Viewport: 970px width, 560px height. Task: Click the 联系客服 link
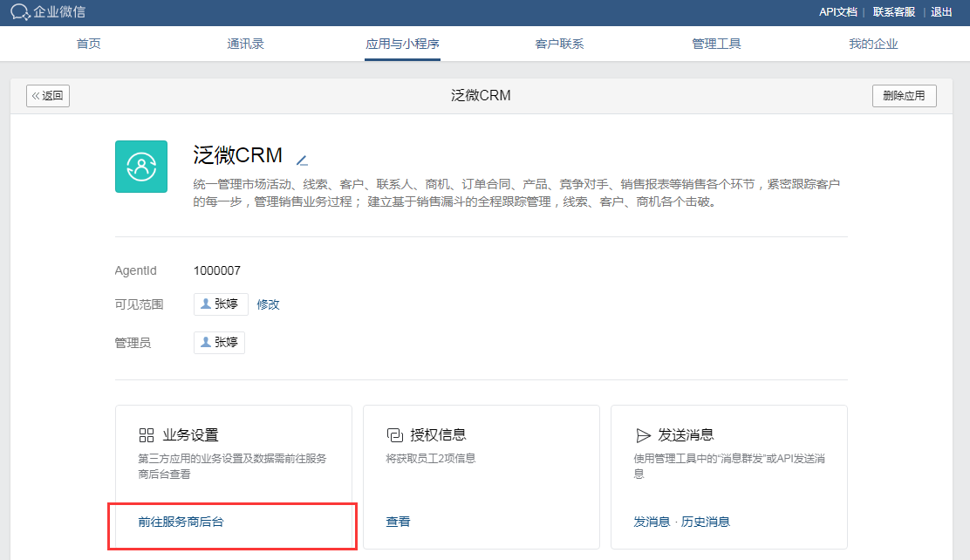pyautogui.click(x=894, y=12)
